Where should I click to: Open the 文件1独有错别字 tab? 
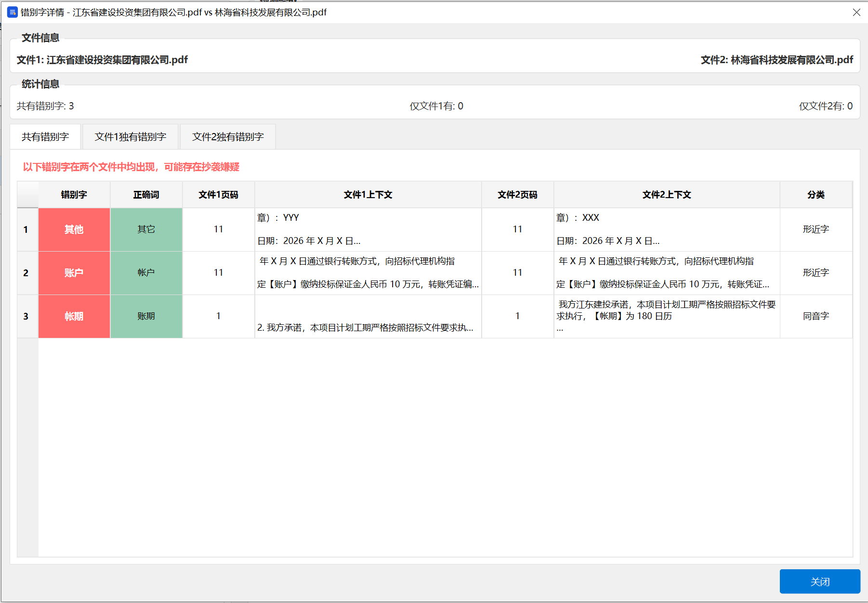131,137
